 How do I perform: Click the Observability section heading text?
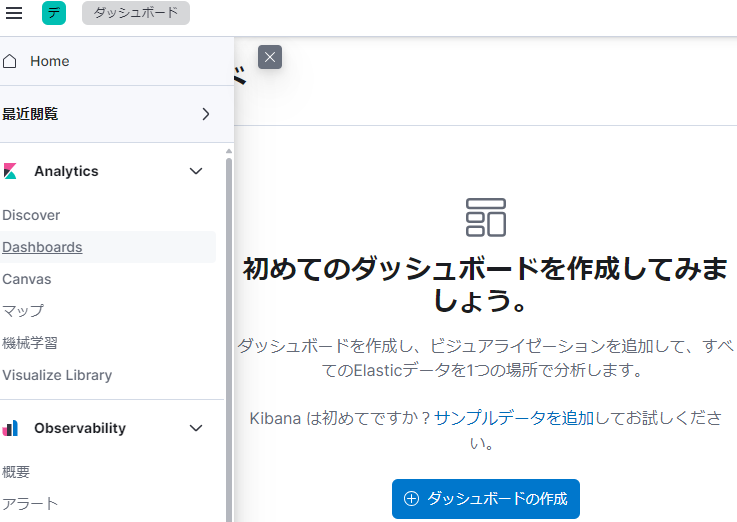coord(80,428)
